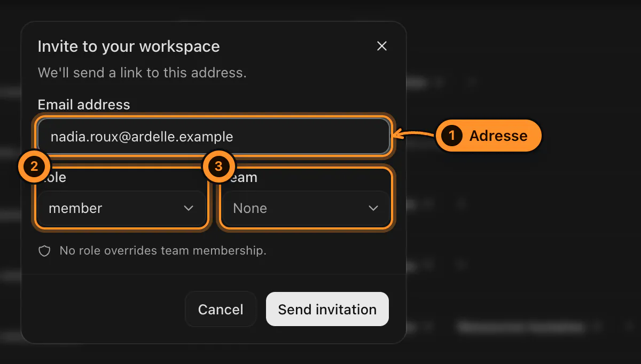
Task: Click the Email address input field
Action: [214, 137]
